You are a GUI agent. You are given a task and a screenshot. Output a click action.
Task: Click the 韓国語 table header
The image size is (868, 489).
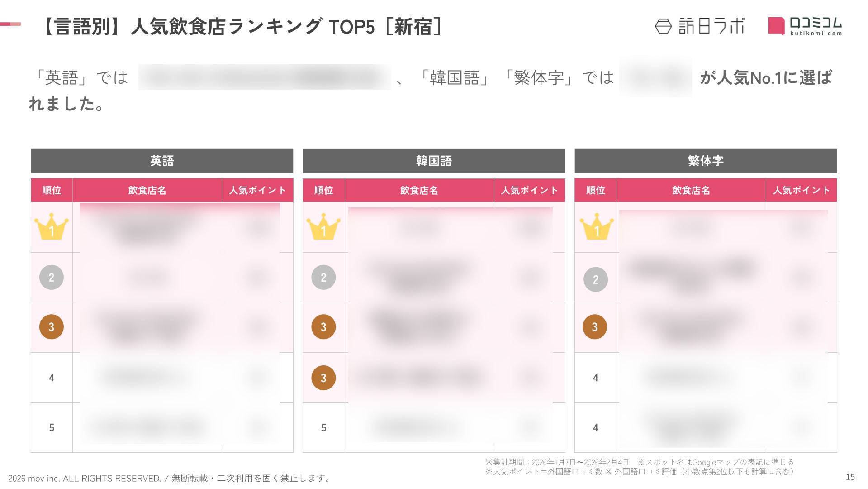click(x=434, y=161)
